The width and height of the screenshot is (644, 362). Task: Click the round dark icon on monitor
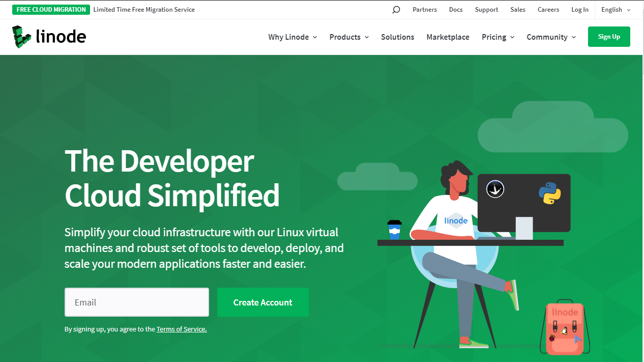[494, 189]
